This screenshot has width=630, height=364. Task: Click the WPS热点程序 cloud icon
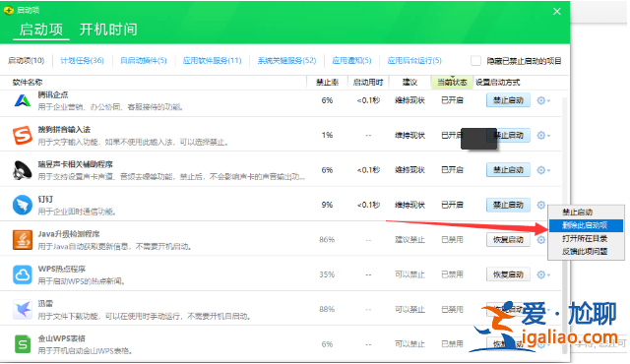[23, 274]
